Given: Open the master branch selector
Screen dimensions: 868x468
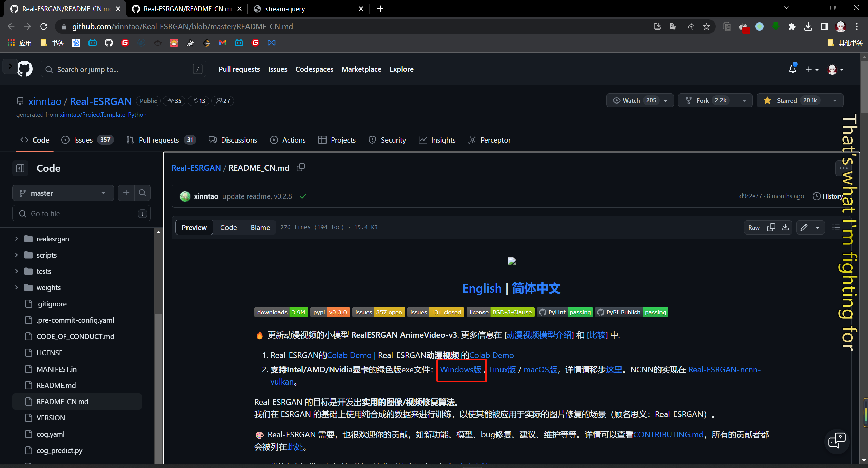Looking at the screenshot, I should coord(63,193).
